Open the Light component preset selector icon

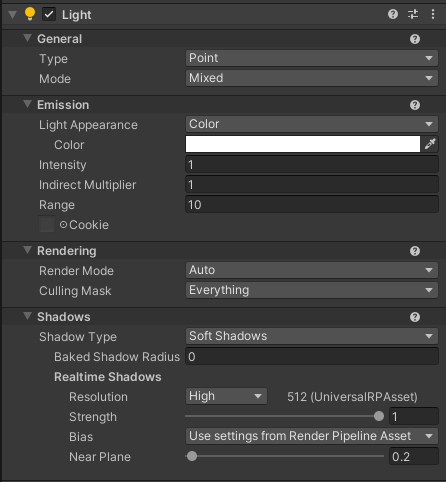coord(413,14)
